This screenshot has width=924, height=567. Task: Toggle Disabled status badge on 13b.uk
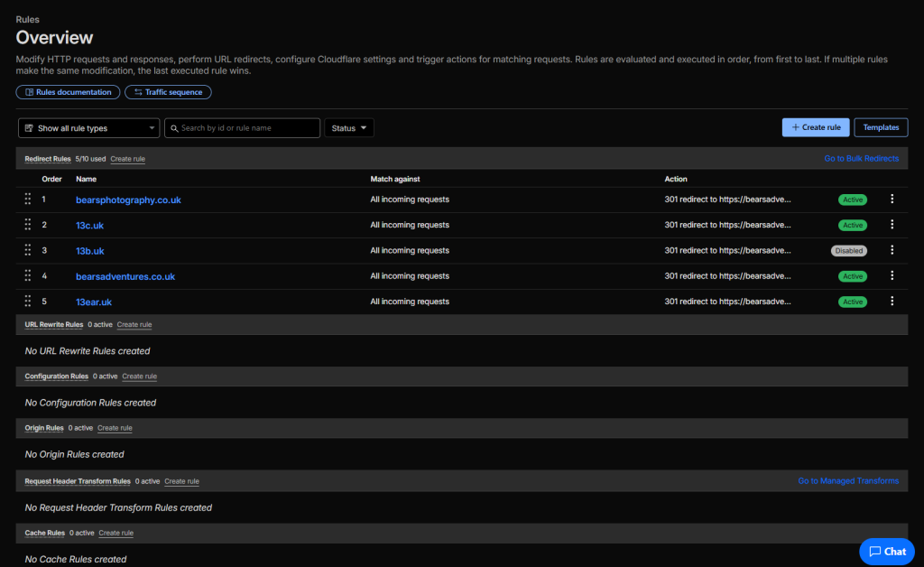click(848, 251)
